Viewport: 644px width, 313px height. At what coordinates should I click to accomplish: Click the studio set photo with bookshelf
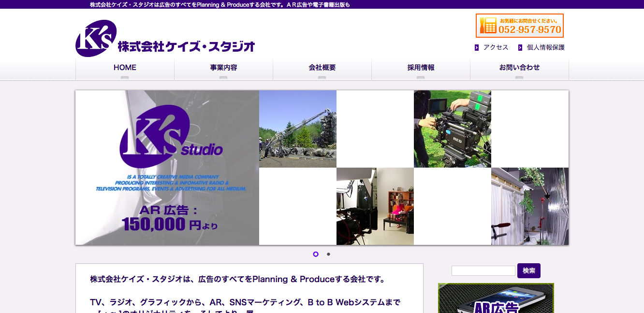click(x=375, y=206)
